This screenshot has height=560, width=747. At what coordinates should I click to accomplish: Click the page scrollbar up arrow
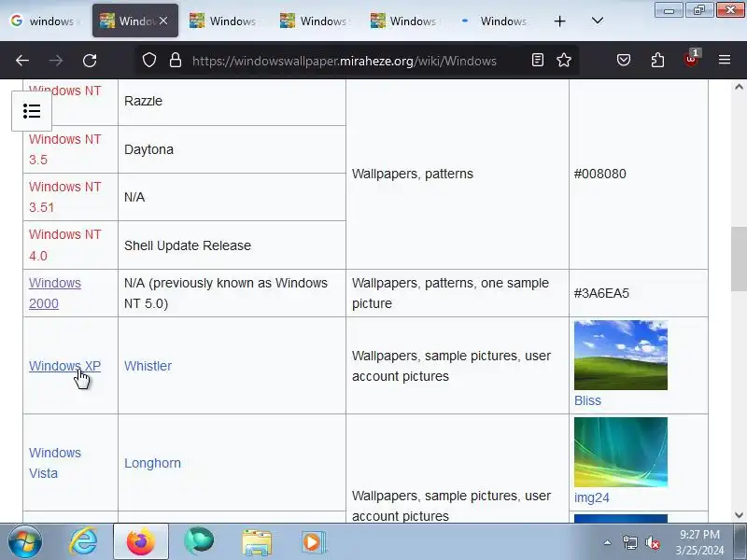(739, 87)
